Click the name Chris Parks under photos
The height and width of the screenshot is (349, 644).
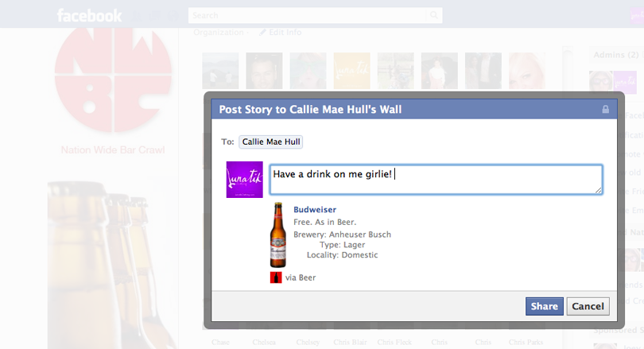526,342
